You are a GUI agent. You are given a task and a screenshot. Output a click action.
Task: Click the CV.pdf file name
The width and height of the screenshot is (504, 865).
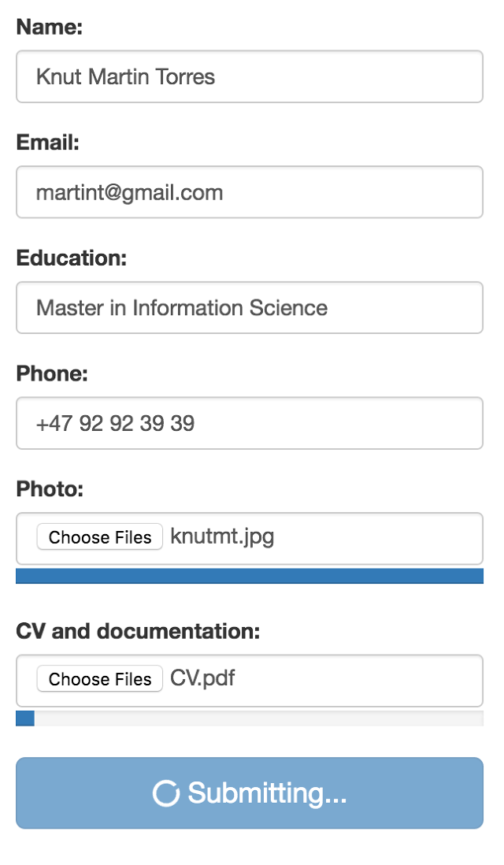click(202, 678)
